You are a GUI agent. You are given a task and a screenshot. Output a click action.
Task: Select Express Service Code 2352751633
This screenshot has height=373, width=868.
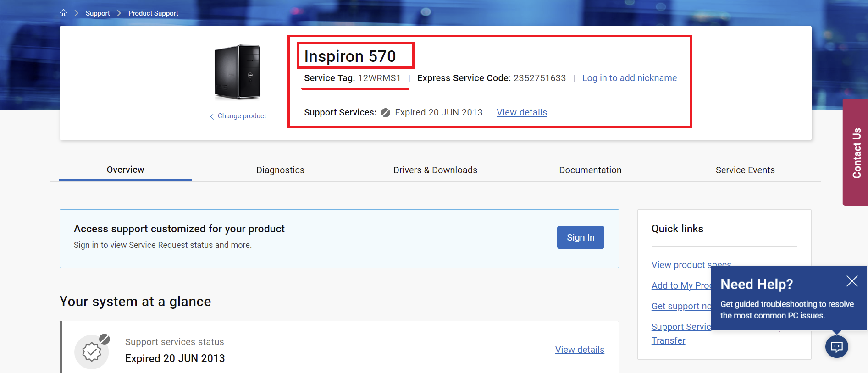tap(492, 78)
